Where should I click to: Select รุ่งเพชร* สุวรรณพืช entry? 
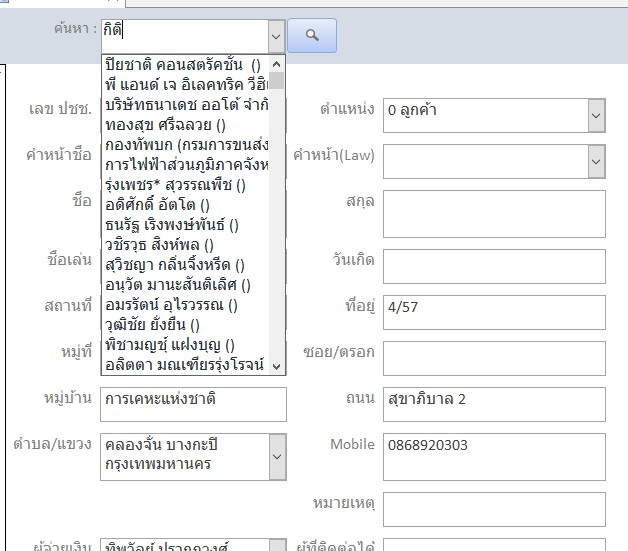186,185
